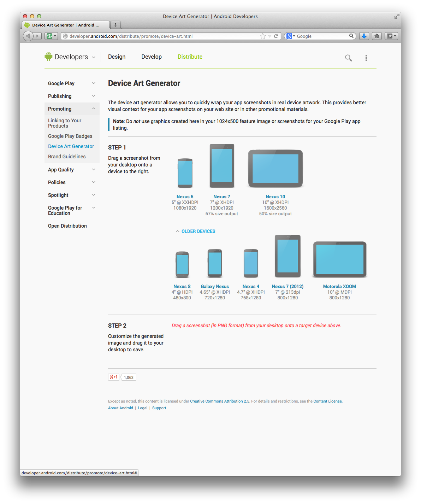Screen dimensions: 421x504
Task: Click the site identity globe icon
Action: [65, 36]
